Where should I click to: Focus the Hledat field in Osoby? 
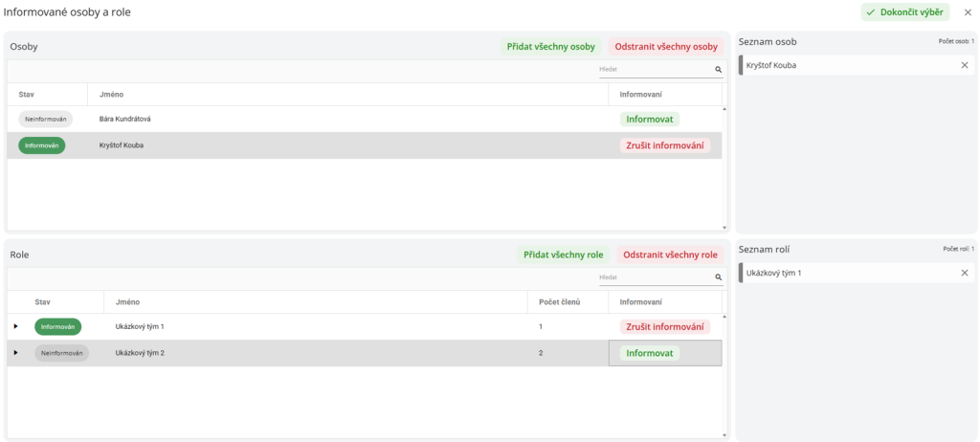coord(654,70)
